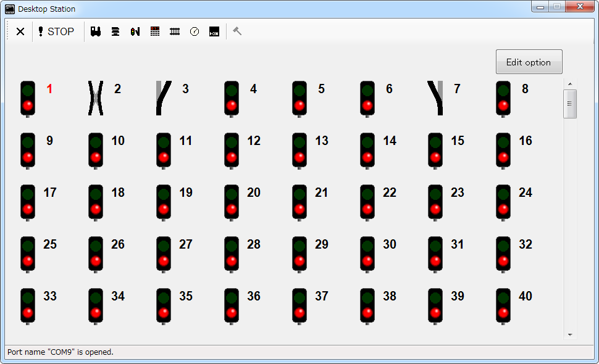Switch signal number 14

(x=367, y=151)
